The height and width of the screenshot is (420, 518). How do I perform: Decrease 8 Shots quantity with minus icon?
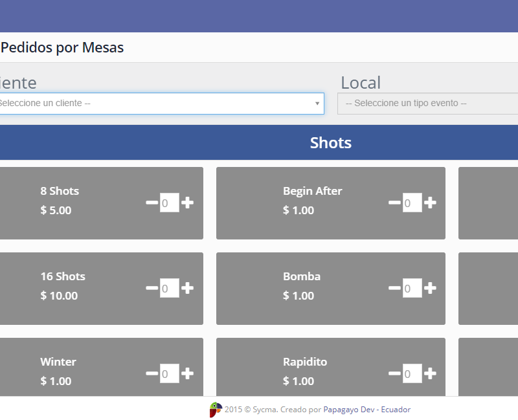coord(152,203)
